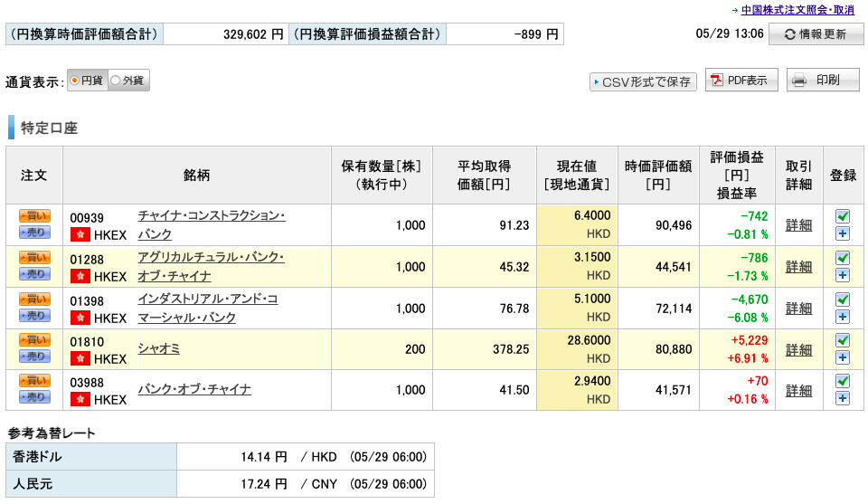This screenshot has width=868, height=504.
Task: Click the +5,229 profit value for Xiaomi
Action: coord(749,340)
